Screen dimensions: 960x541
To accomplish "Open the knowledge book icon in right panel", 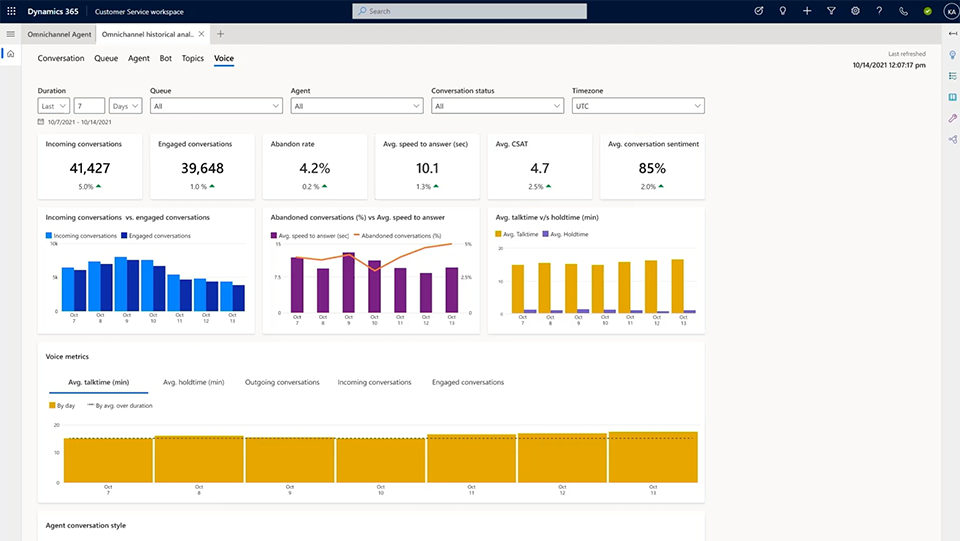I will pos(952,97).
